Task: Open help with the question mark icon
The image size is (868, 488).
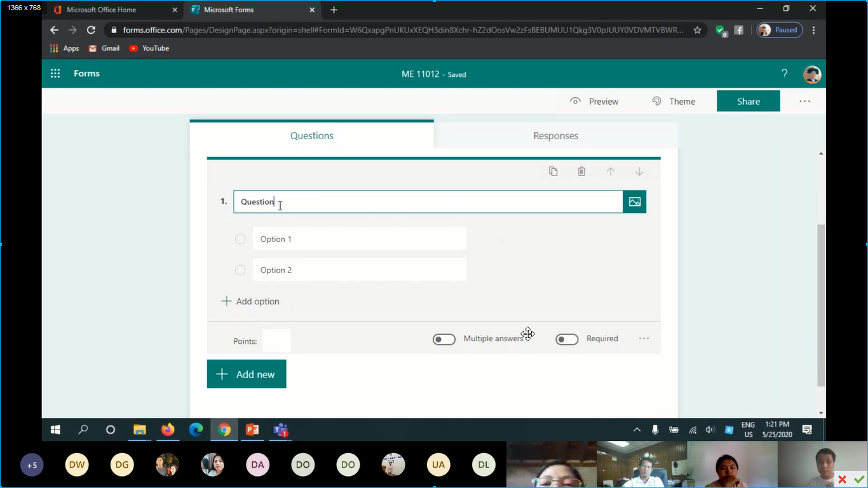Action: 785,74
